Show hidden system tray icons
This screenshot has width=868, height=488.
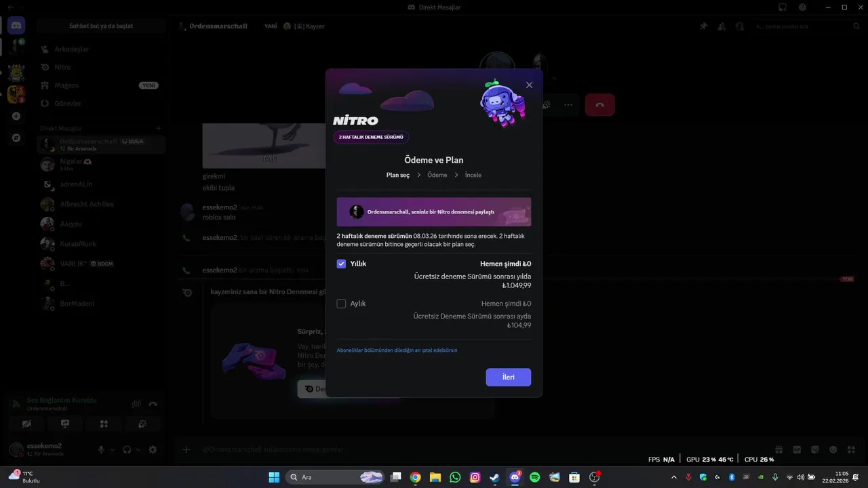673,477
